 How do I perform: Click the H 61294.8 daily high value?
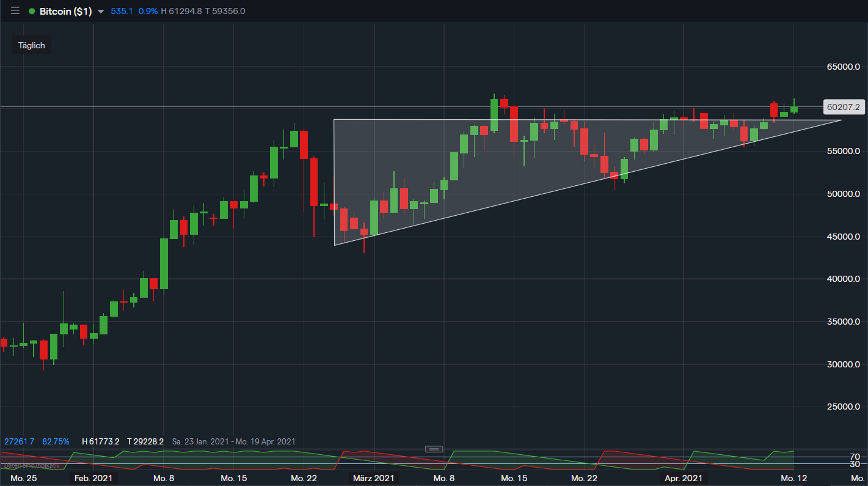(x=181, y=12)
